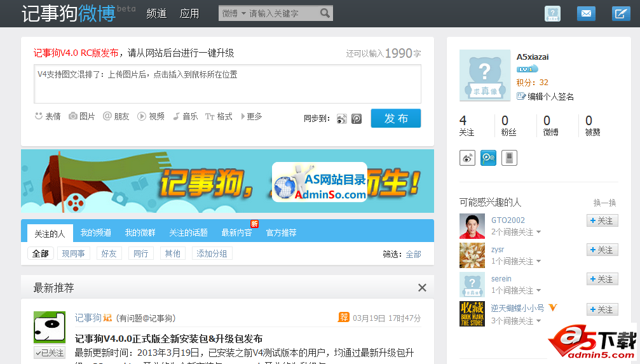Viewport: 640px width, 364px height.
Task: Open the 频道 menu
Action: (x=156, y=13)
